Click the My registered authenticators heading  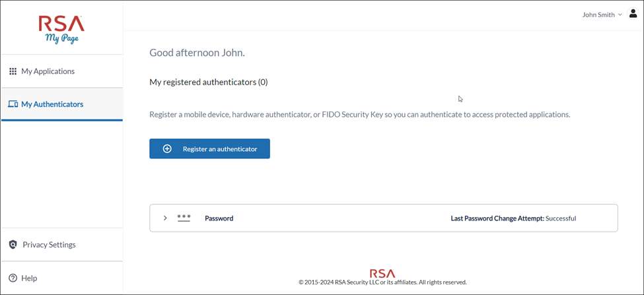tap(209, 82)
